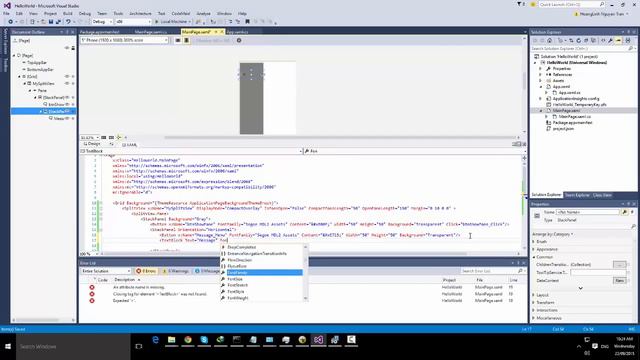
Task: Switch to Team Explorer tab
Action: 577,195
